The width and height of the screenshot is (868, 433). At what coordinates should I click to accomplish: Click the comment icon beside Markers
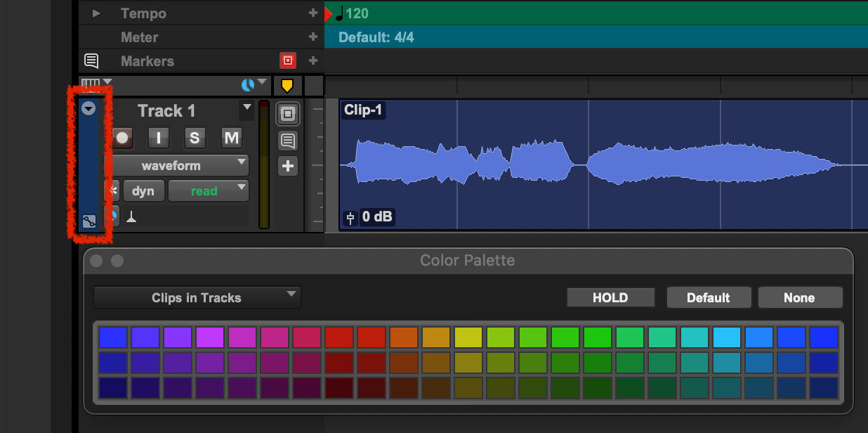click(x=91, y=60)
